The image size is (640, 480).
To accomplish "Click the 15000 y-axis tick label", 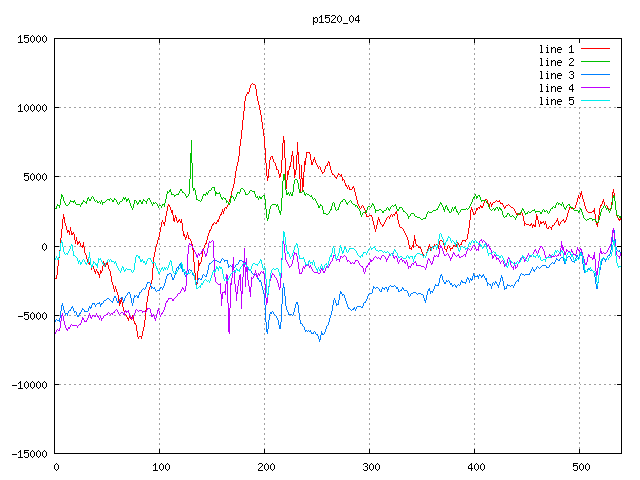I will pos(30,39).
